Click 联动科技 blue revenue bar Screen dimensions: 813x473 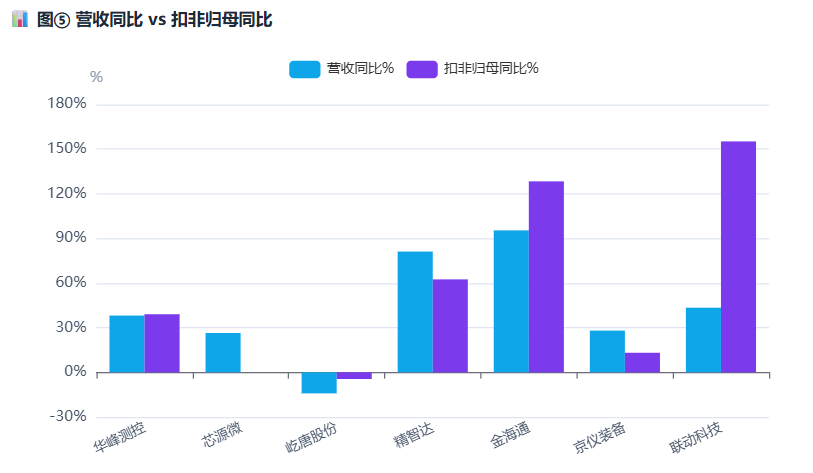pos(704,340)
